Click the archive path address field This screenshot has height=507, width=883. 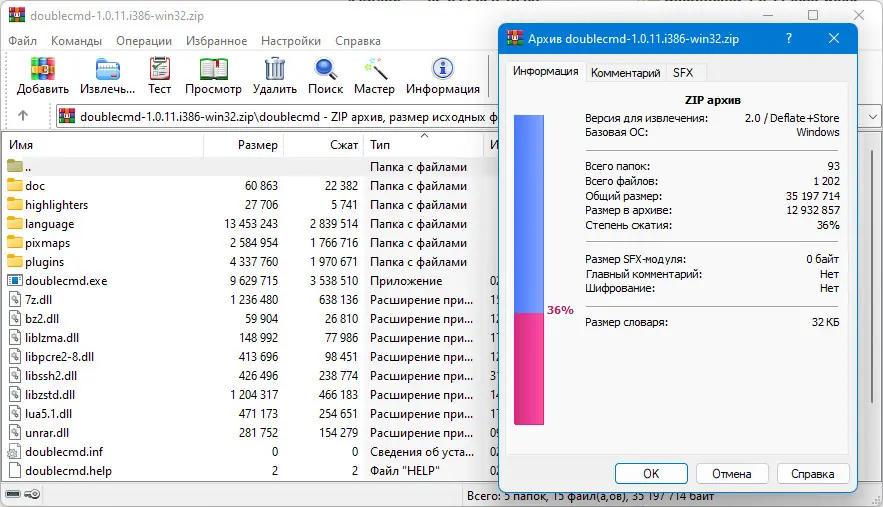pos(277,117)
